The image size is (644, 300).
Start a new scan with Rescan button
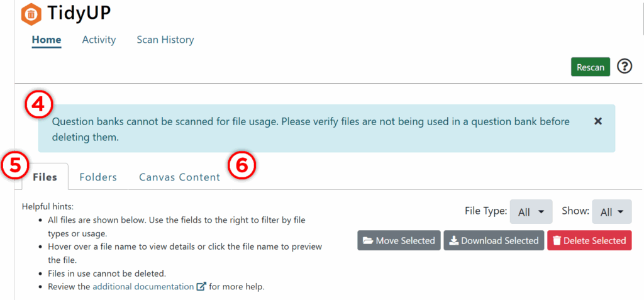[x=590, y=67]
